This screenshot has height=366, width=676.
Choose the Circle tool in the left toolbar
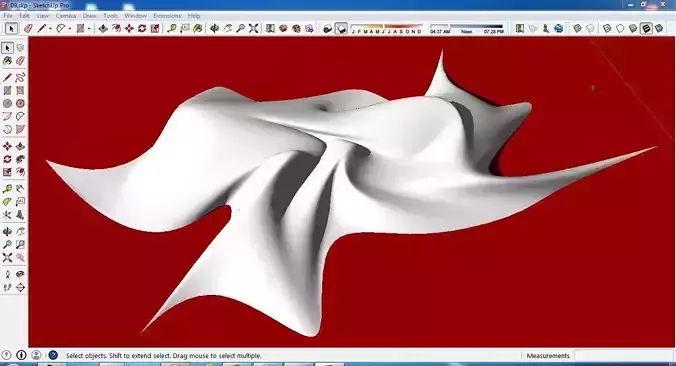(7, 103)
